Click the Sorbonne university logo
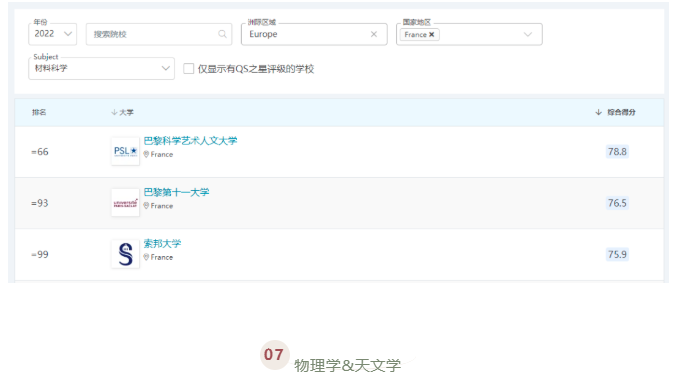This screenshot has height=376, width=683. (x=125, y=254)
